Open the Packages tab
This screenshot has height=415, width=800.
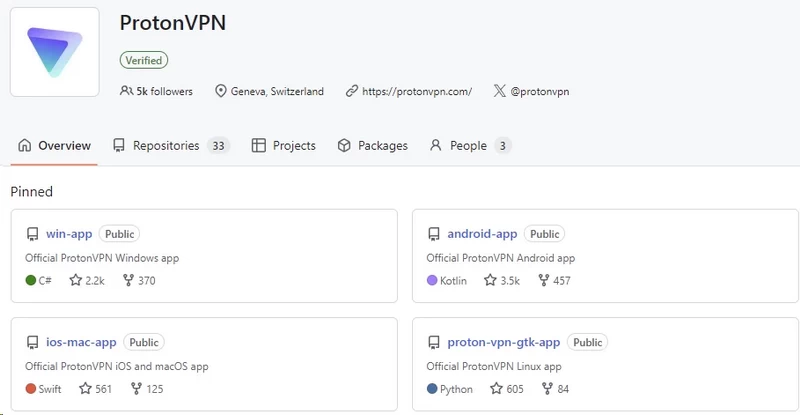(x=372, y=145)
